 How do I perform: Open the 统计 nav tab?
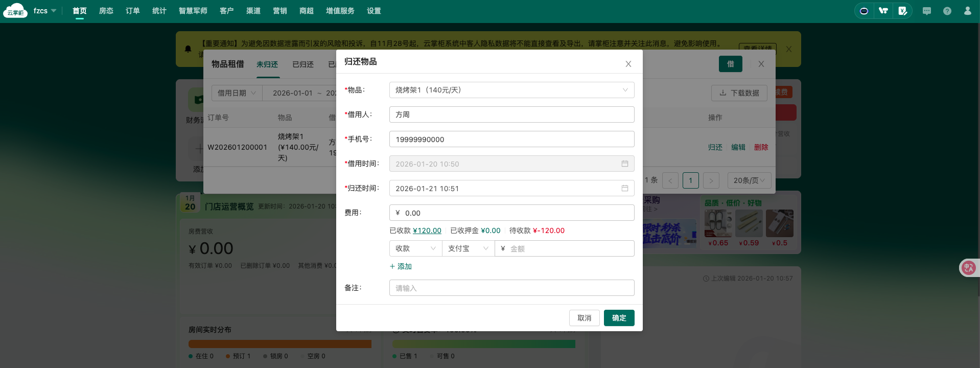click(159, 11)
